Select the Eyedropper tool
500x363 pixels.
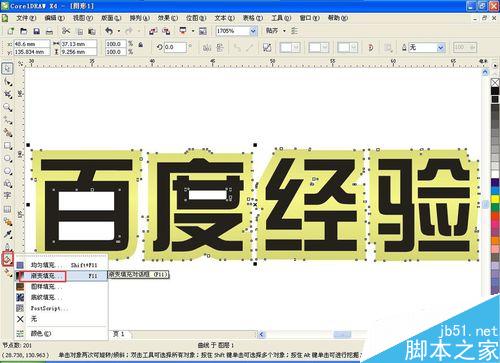click(x=8, y=234)
